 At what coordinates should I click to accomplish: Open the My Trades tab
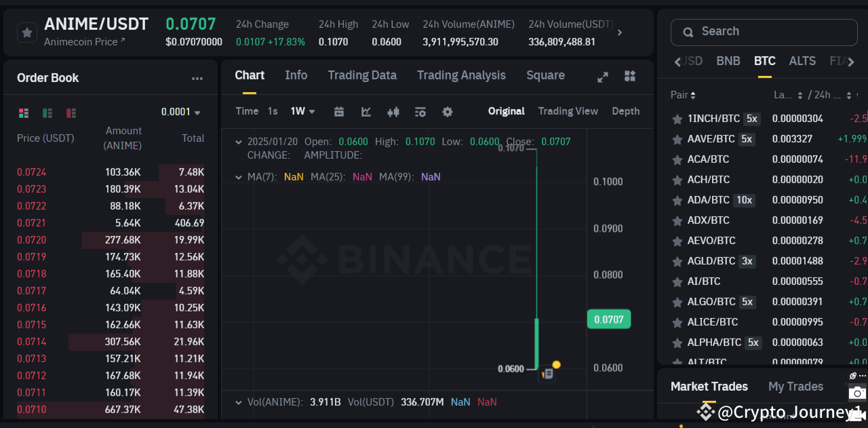tap(795, 386)
